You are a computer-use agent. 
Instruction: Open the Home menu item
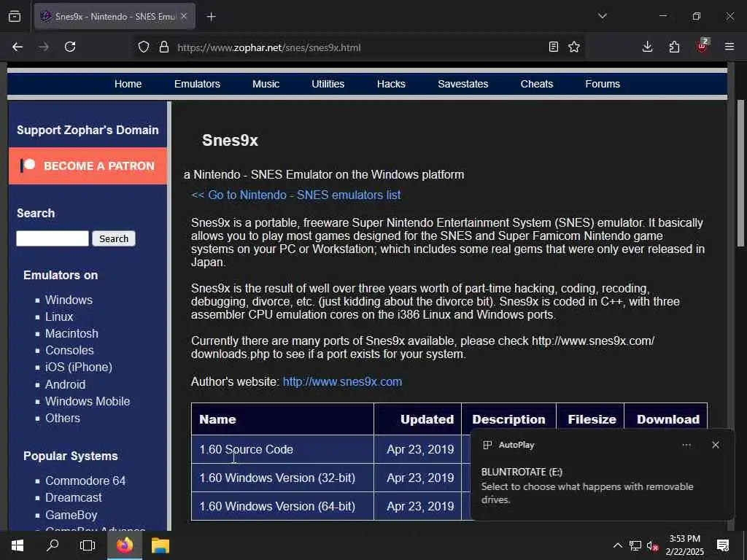pos(128,84)
